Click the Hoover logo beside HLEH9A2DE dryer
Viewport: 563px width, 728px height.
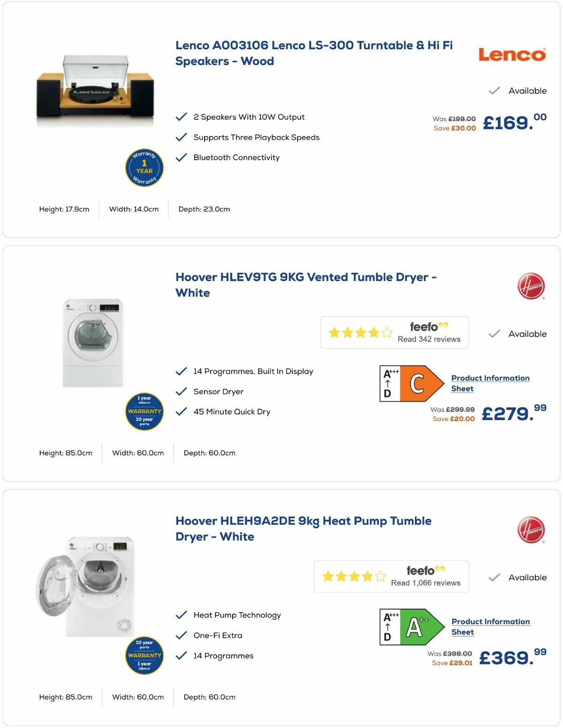pos(532,529)
